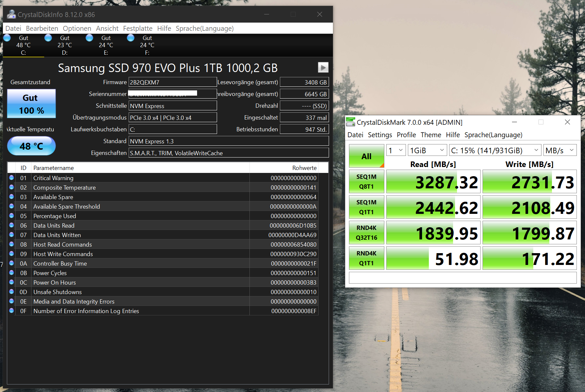The height and width of the screenshot is (392, 585).
Task: Click the CrystalDiskInfo app icon in title bar
Action: 11,14
